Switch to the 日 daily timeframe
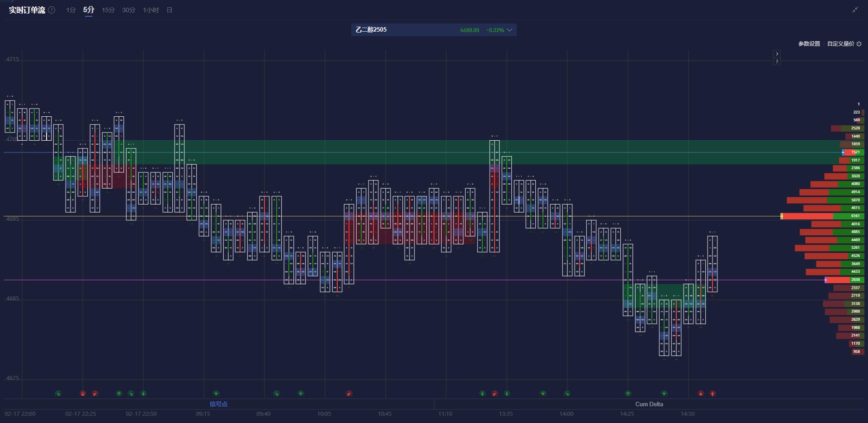 coord(170,10)
